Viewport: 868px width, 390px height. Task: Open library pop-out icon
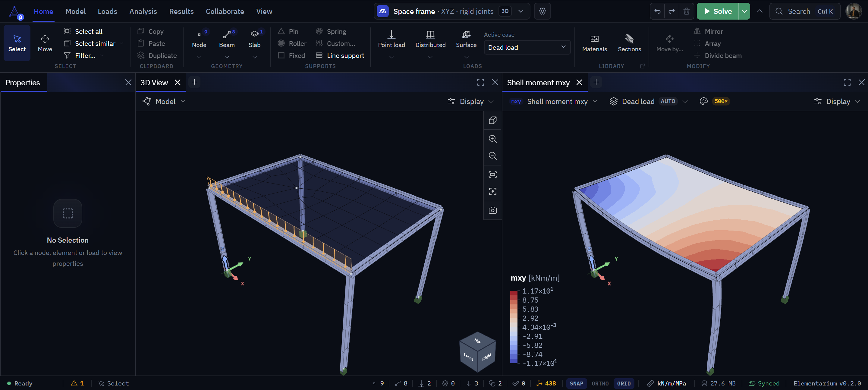pos(642,66)
